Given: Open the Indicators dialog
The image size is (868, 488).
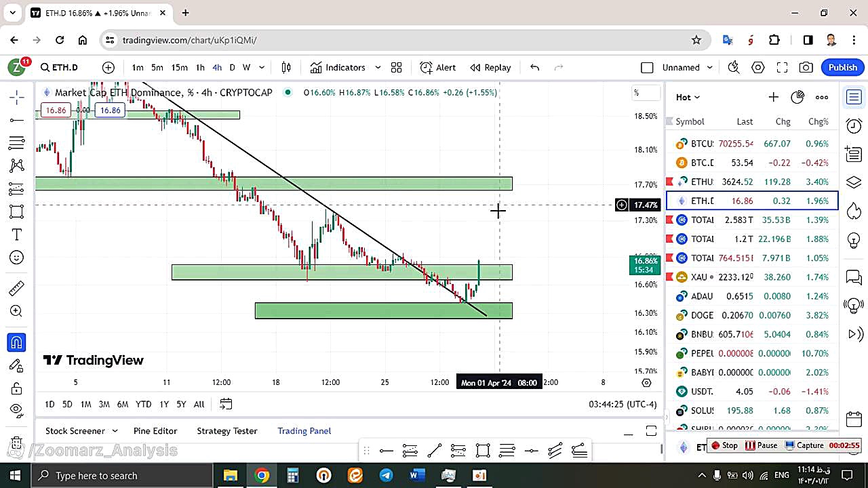Looking at the screenshot, I should point(338,67).
